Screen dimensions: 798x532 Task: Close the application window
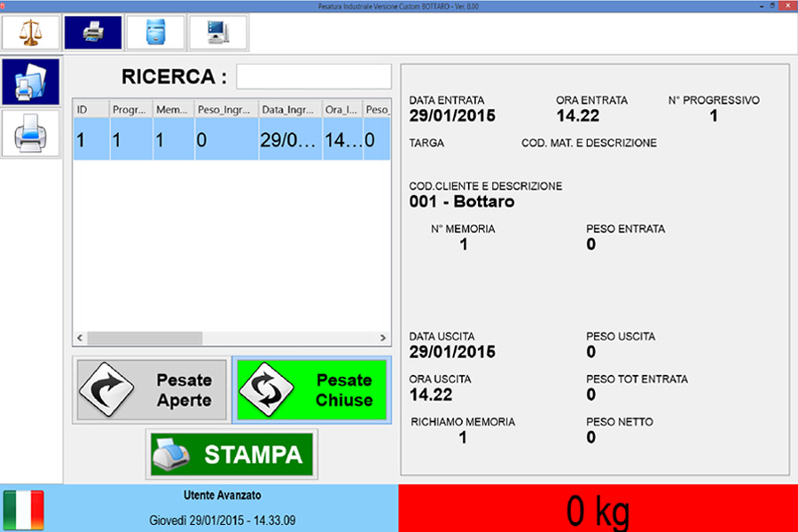pyautogui.click(x=788, y=5)
